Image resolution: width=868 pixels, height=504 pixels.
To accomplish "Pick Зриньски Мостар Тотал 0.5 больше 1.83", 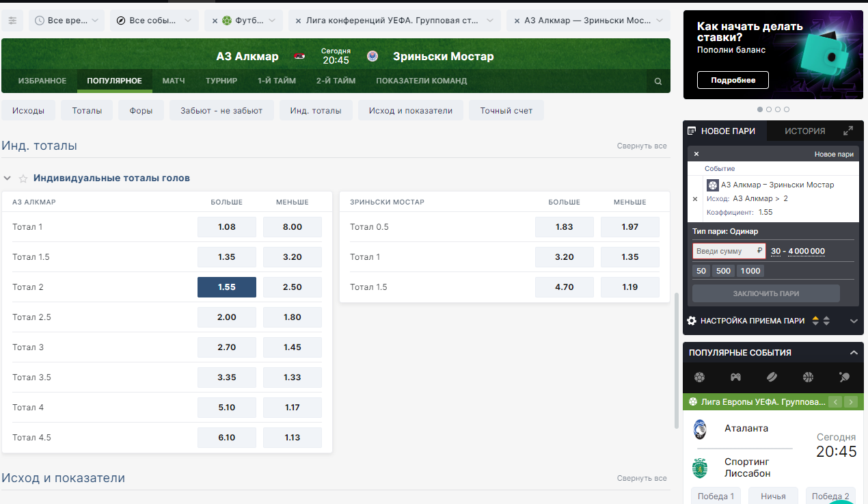I will coord(565,227).
